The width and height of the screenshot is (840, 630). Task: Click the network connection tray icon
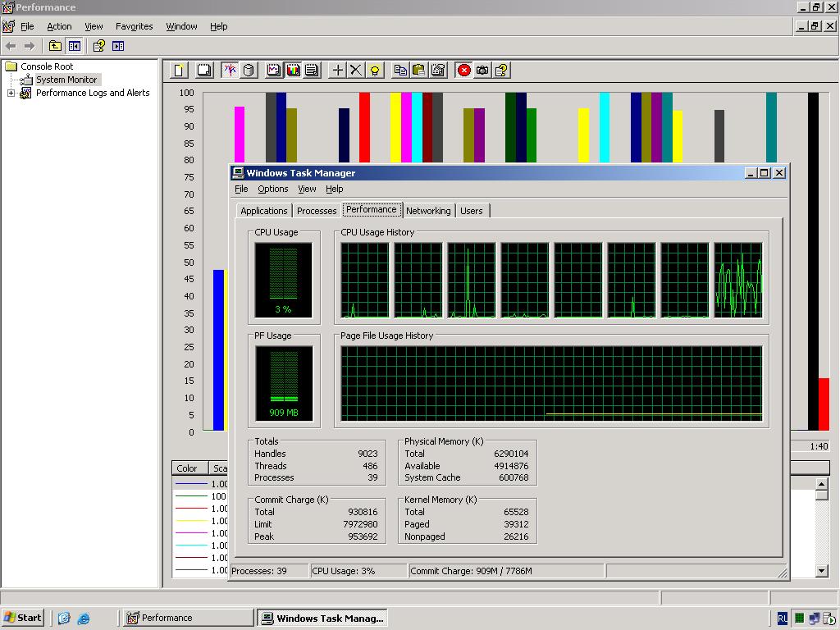tap(815, 619)
